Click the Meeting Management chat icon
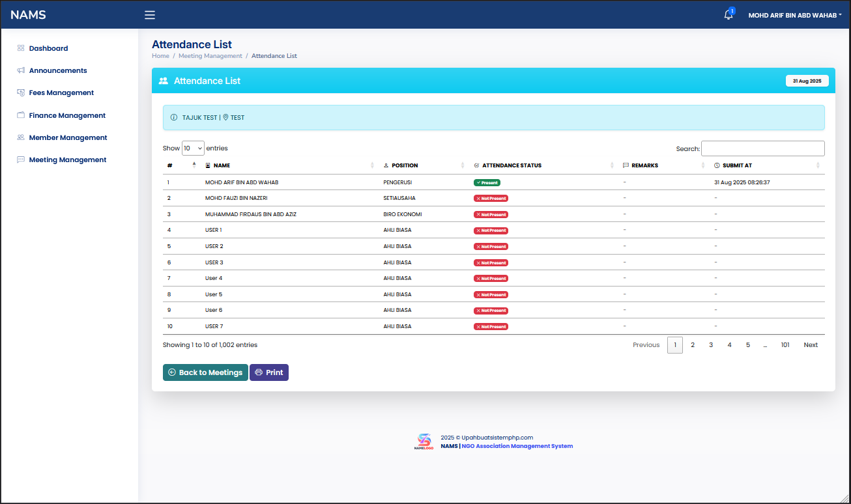 (21, 160)
